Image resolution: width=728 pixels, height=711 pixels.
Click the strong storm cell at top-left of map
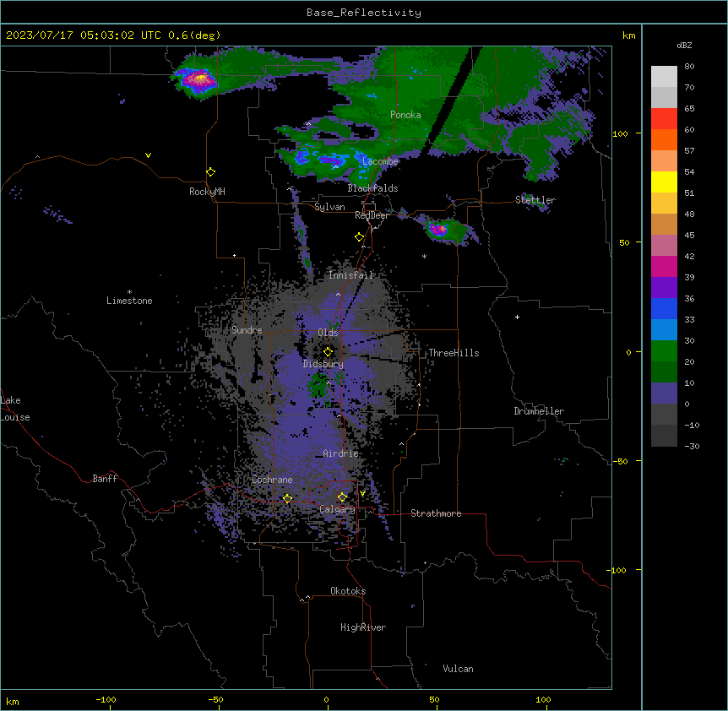click(199, 79)
